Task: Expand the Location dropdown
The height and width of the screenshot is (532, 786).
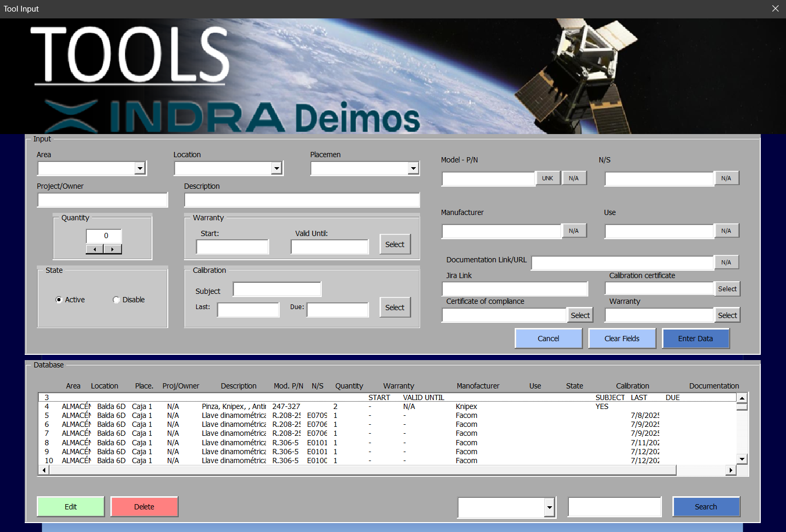Action: (x=277, y=168)
